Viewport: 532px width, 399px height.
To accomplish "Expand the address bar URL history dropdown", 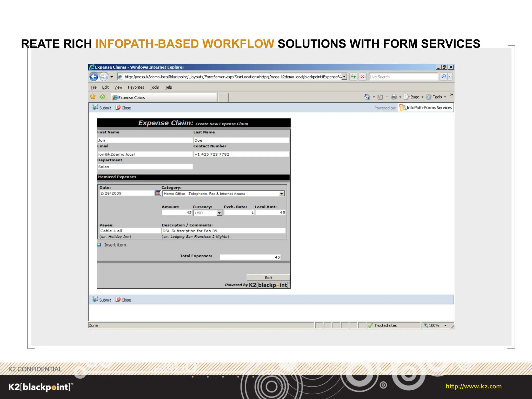I will pyautogui.click(x=344, y=77).
